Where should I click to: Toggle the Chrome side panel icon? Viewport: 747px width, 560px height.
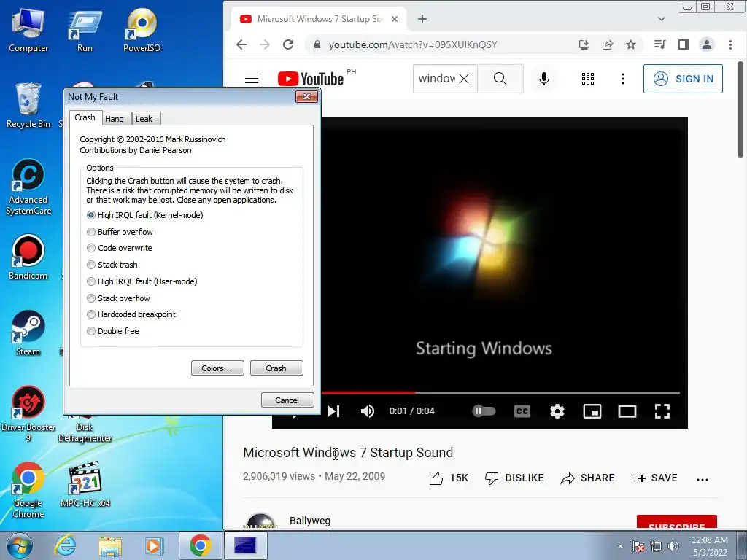683,44
